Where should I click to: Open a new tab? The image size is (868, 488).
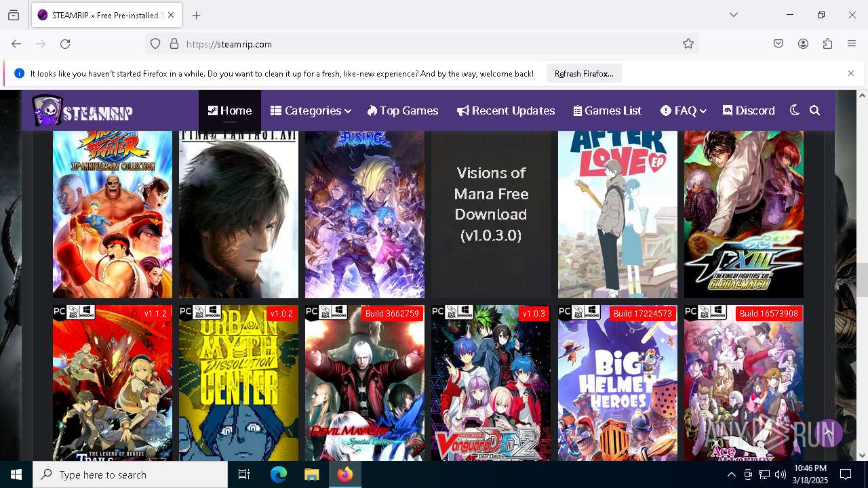click(196, 15)
